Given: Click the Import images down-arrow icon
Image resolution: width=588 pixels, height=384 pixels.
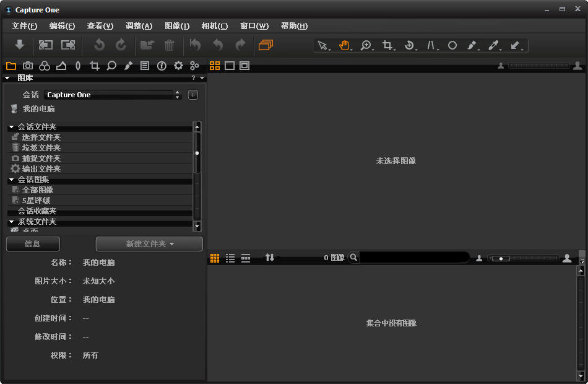Looking at the screenshot, I should click(x=20, y=45).
